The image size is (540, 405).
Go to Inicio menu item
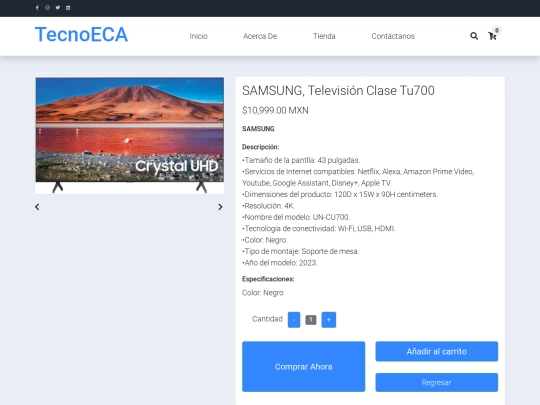coord(198,36)
